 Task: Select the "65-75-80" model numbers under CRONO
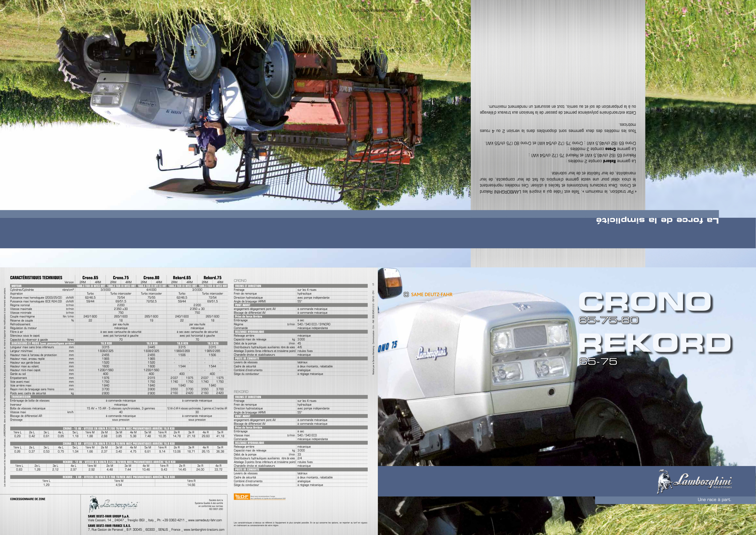[x=608, y=320]
